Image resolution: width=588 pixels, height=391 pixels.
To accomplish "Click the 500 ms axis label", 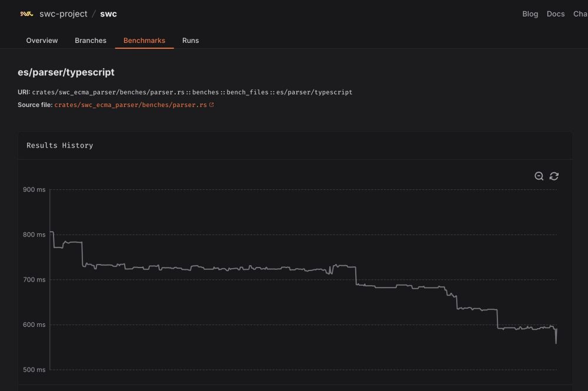I will [34, 370].
